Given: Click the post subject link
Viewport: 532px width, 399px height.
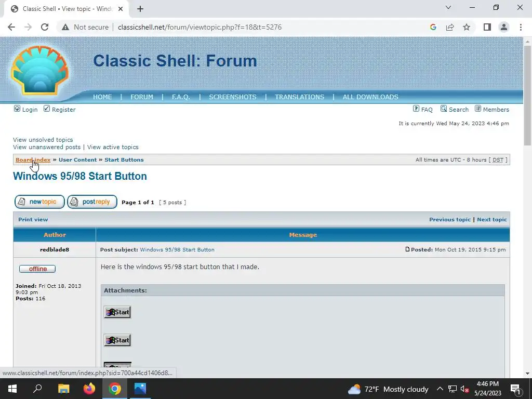Looking at the screenshot, I should click(x=177, y=250).
